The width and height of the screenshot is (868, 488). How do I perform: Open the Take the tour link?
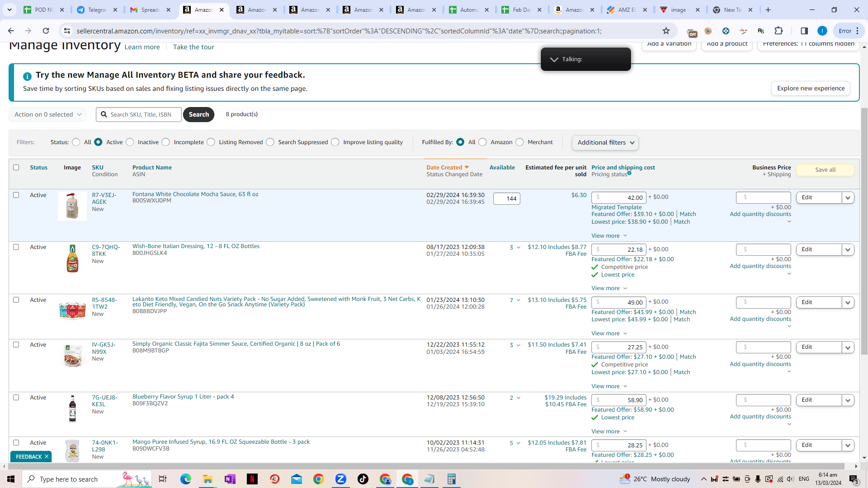[193, 47]
